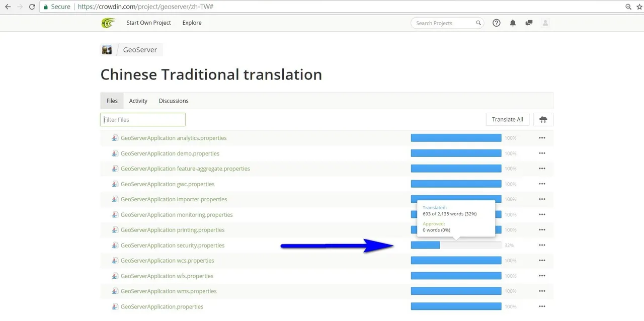Open GeoServerApplication monitoring.properties
Screen dimensions: 644x321
[177, 215]
